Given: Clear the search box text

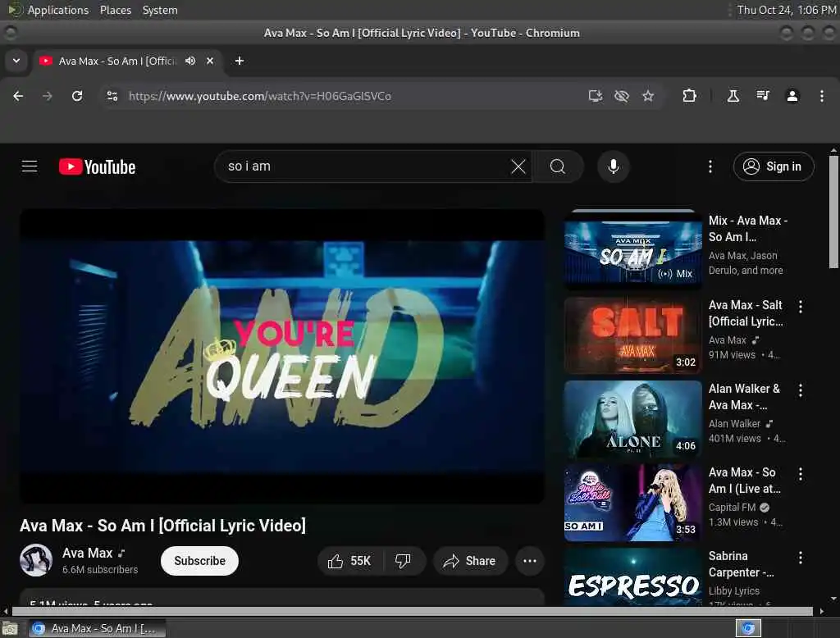Looking at the screenshot, I should (x=518, y=166).
